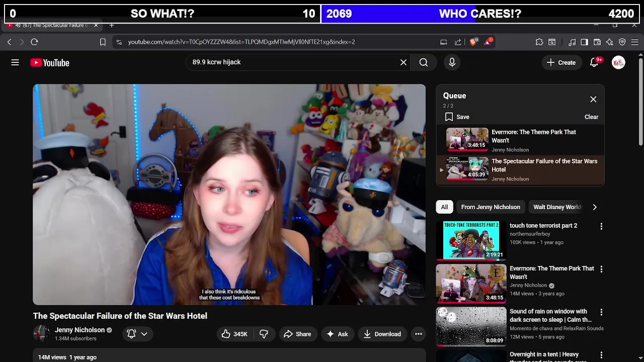Share the Star Wars Hotel video
This screenshot has width=644, height=362.
[x=297, y=334]
